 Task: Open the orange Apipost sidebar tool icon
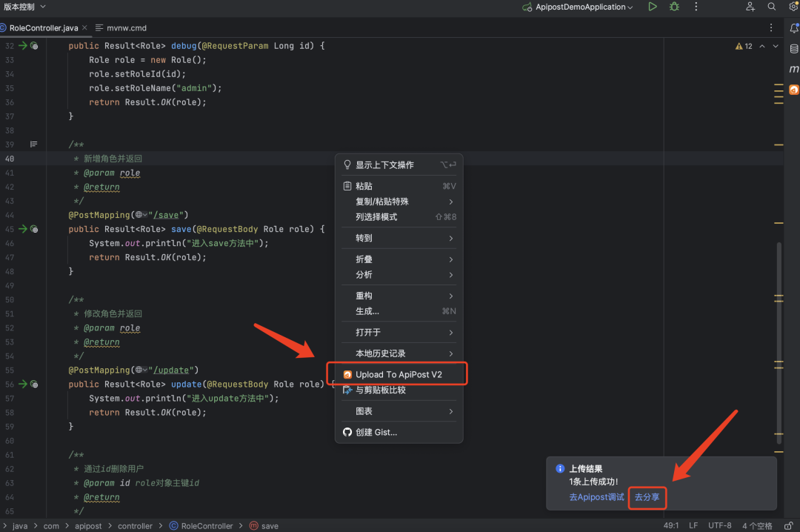click(794, 90)
